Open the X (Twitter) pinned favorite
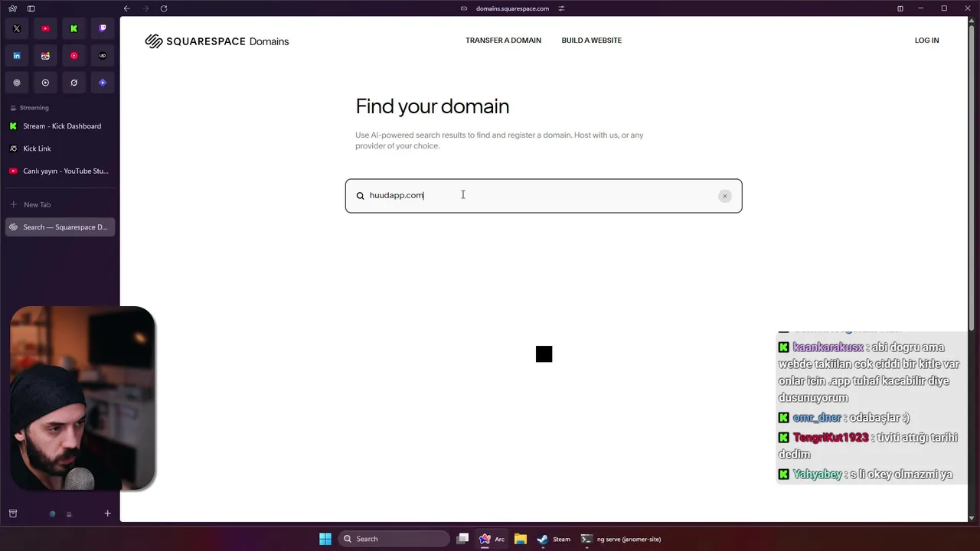980x551 pixels. [17, 28]
